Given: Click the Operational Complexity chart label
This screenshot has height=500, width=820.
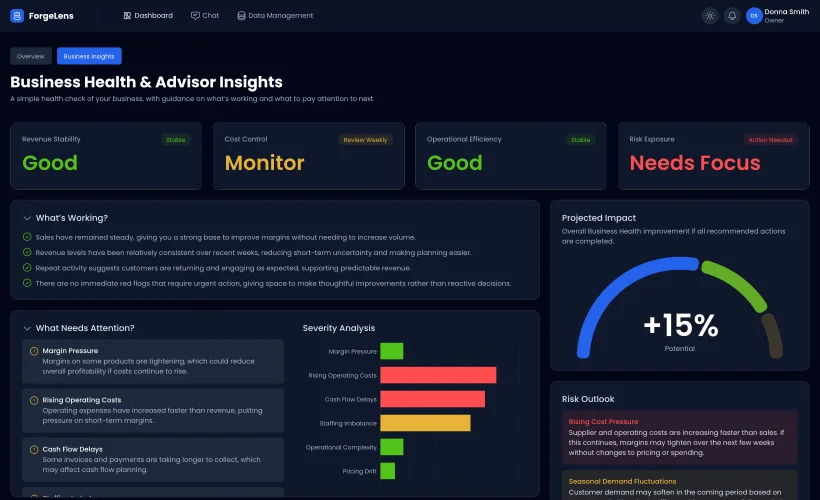Looking at the screenshot, I should coord(341,447).
